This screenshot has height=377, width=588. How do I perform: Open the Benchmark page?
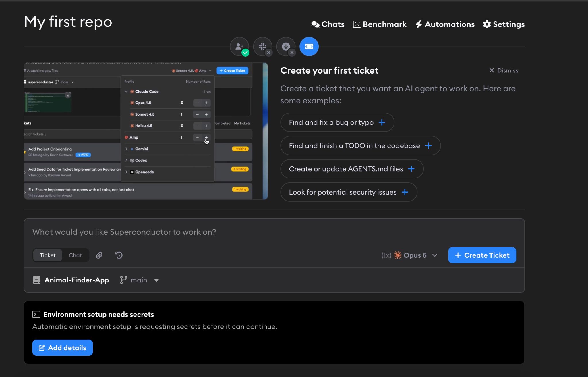[x=379, y=24]
